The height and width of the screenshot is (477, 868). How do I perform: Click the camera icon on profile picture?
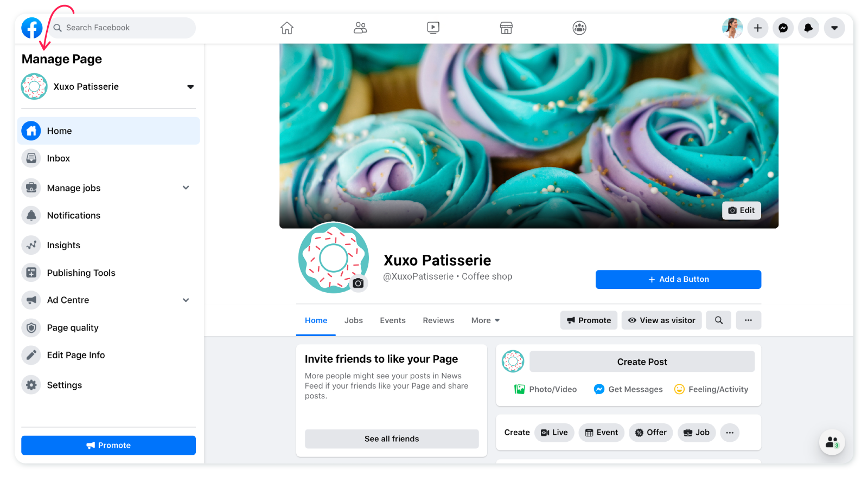point(358,283)
